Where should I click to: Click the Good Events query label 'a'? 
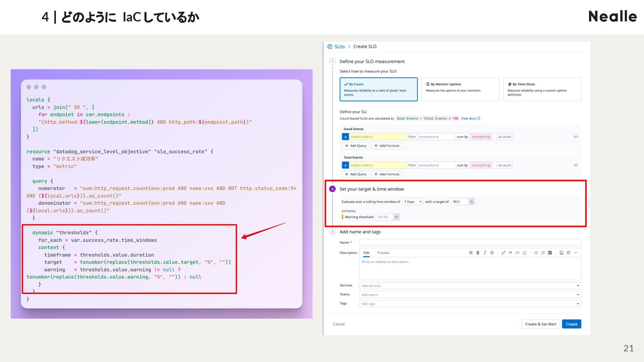[x=345, y=137]
